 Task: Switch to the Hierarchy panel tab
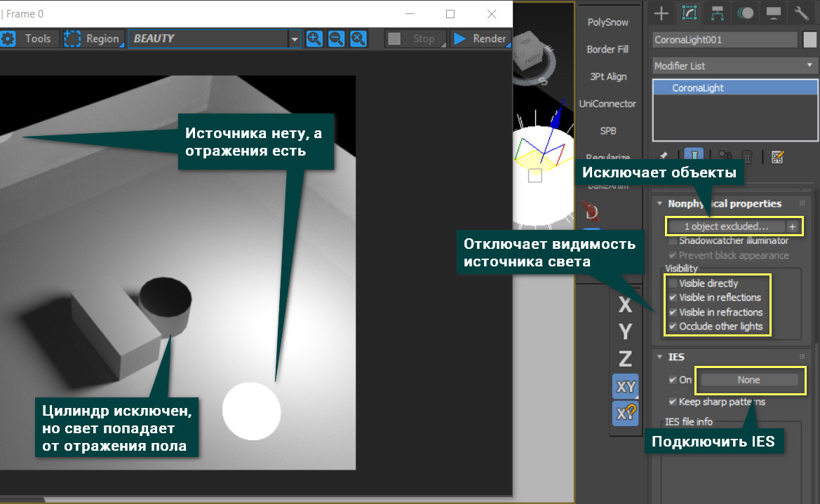pyautogui.click(x=717, y=13)
